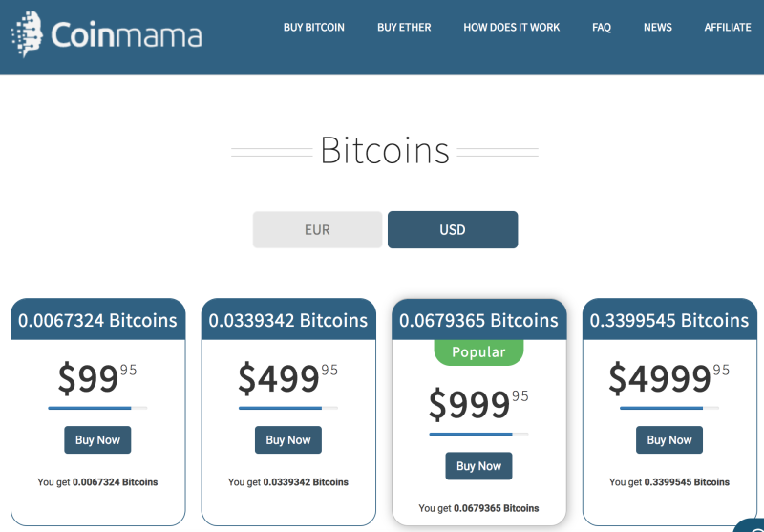
Task: Go to How Does It Work page
Action: pyautogui.click(x=512, y=28)
